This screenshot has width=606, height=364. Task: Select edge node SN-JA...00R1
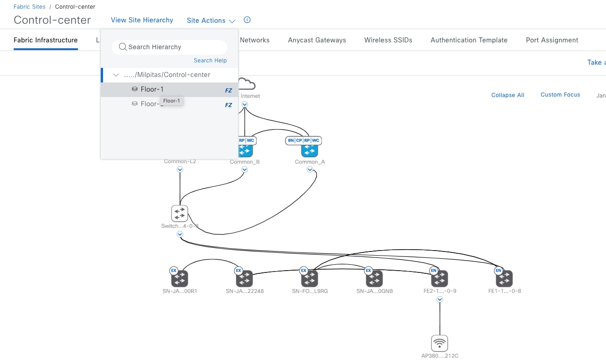pos(180,278)
